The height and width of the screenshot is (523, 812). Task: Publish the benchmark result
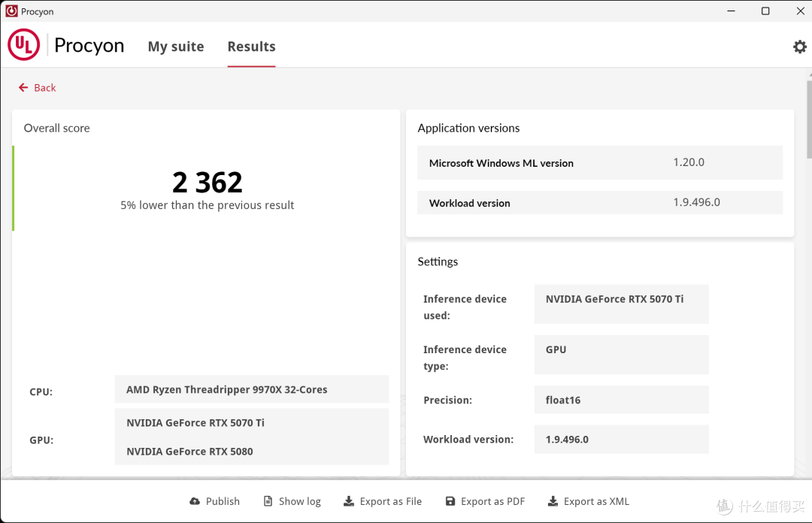coord(214,501)
